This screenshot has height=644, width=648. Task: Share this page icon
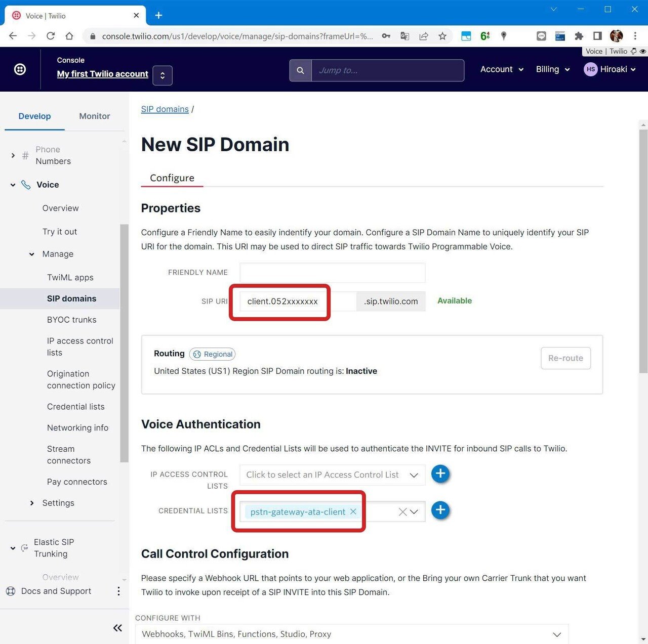424,36
